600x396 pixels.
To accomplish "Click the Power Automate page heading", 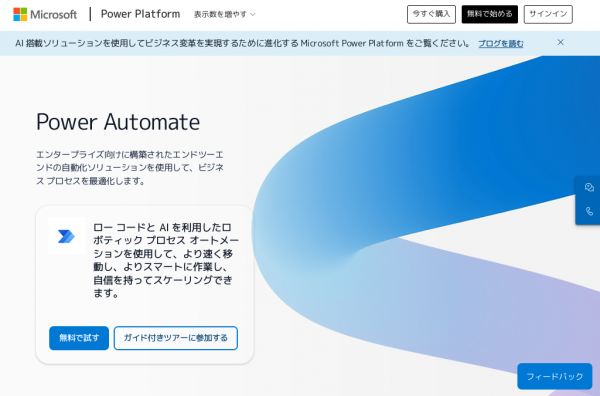I will [x=118, y=122].
